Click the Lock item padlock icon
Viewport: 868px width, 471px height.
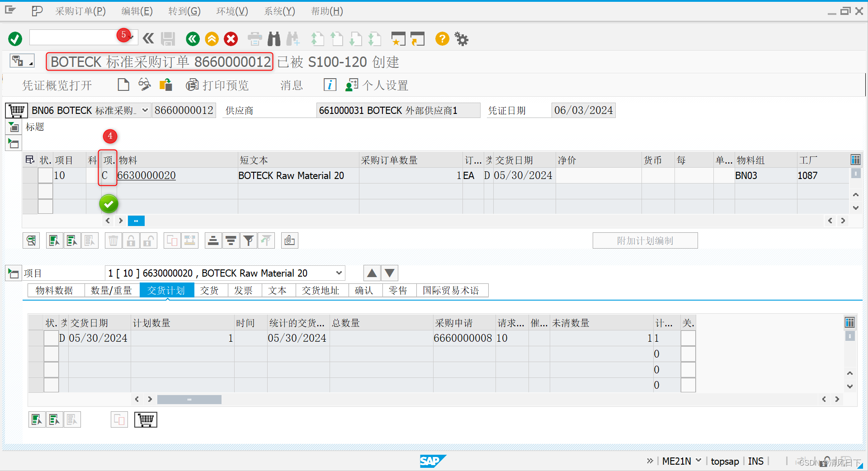[x=131, y=240]
